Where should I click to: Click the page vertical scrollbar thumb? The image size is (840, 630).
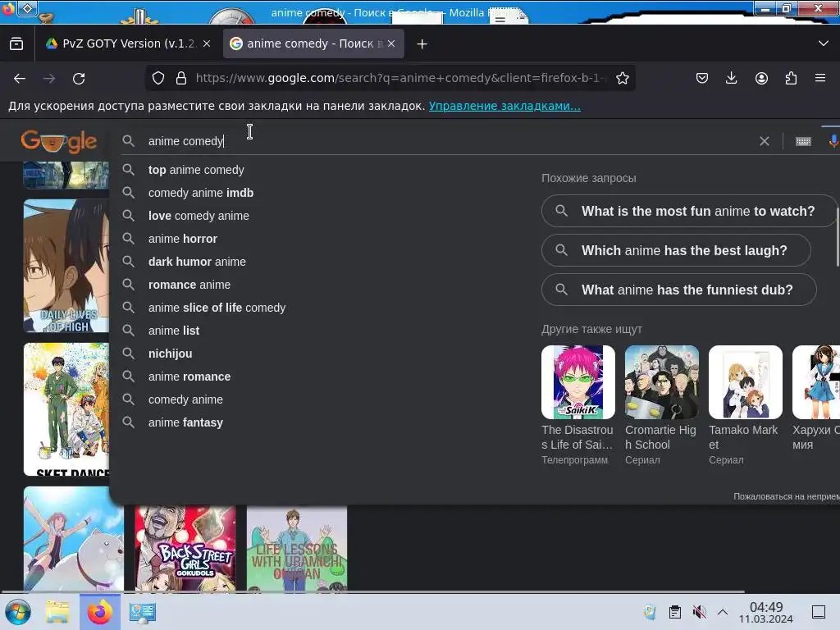click(x=838, y=236)
